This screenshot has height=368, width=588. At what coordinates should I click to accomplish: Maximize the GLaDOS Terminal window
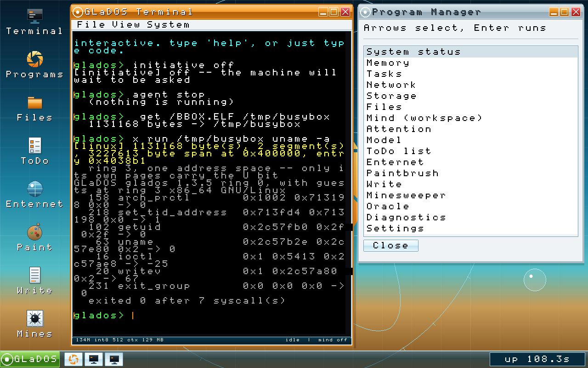coord(334,12)
